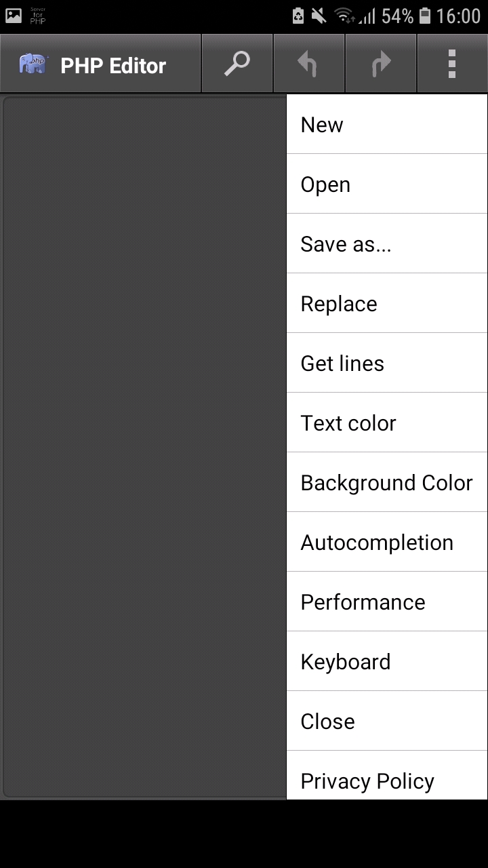Viewport: 488px width, 868px height.
Task: Select Close from the menu
Action: tap(386, 721)
